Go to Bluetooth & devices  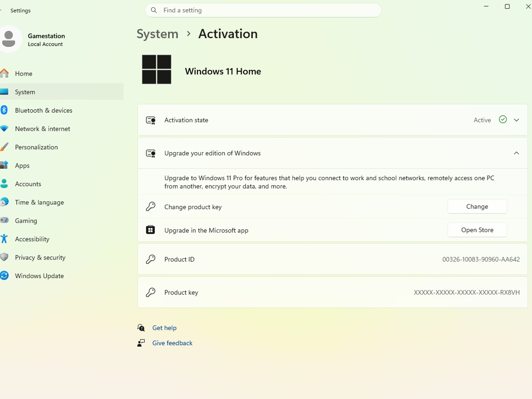(62, 110)
